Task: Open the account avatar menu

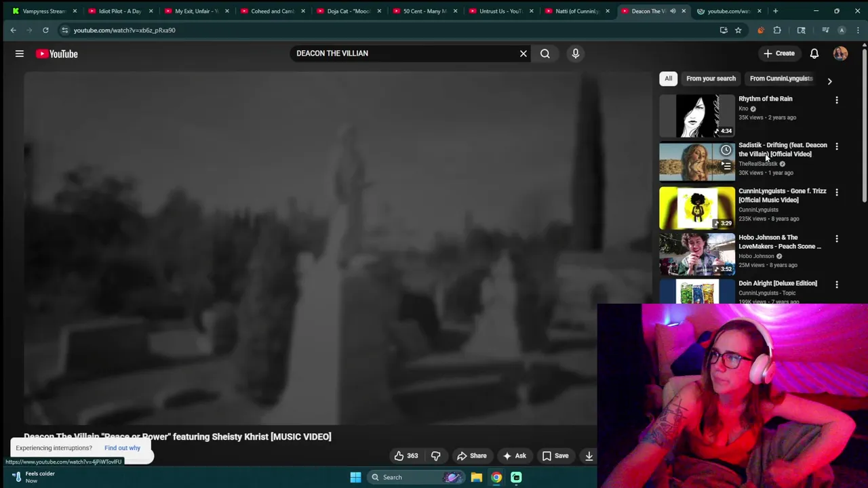Action: pyautogui.click(x=840, y=54)
